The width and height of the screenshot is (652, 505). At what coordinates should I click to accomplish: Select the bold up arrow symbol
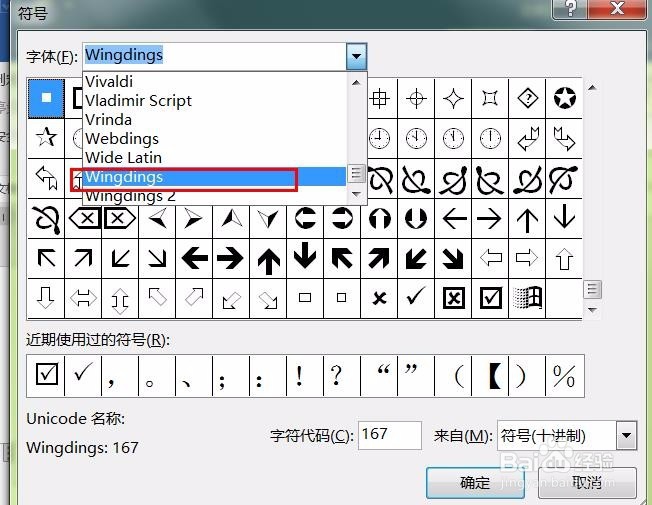[268, 260]
